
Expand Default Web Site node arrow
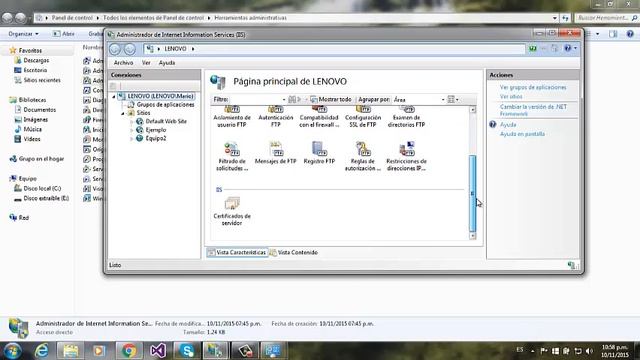pos(132,122)
